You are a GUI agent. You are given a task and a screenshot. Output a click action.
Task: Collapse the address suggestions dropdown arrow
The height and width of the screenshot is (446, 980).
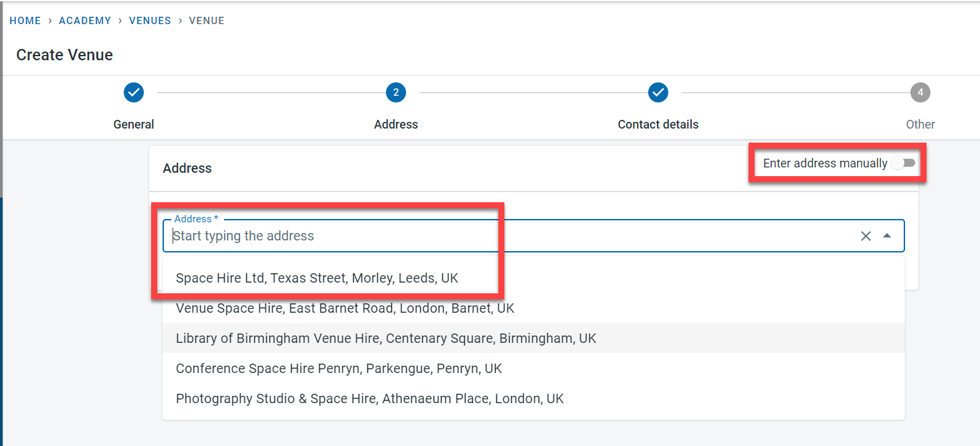[887, 236]
